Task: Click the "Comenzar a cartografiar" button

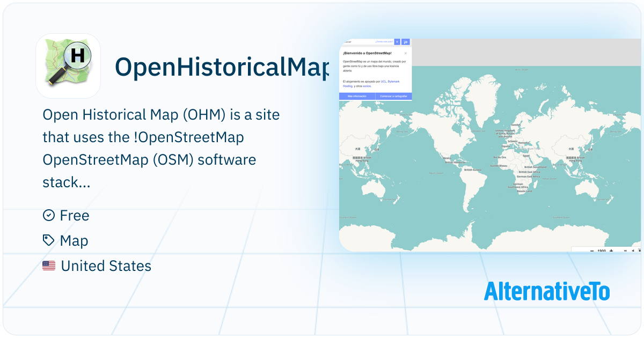Action: [x=393, y=96]
